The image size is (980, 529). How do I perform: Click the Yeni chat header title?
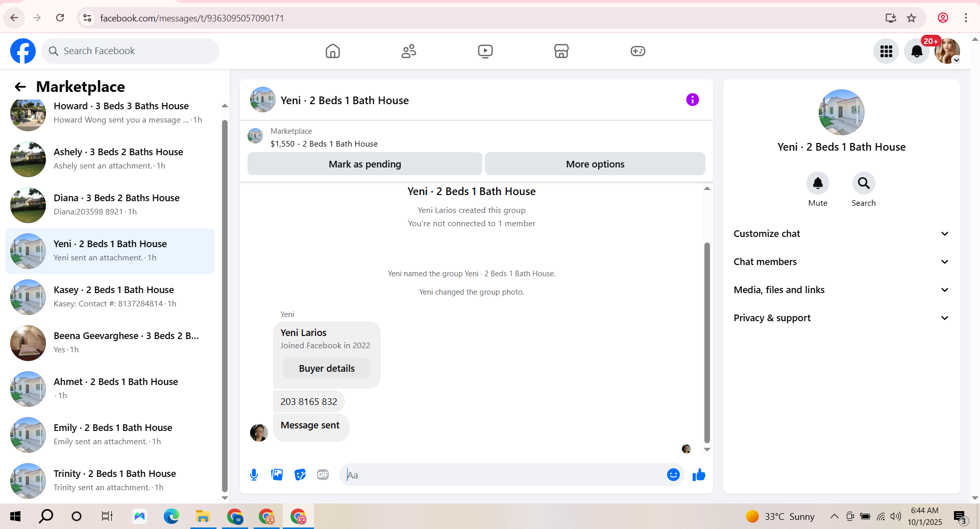pyautogui.click(x=345, y=101)
